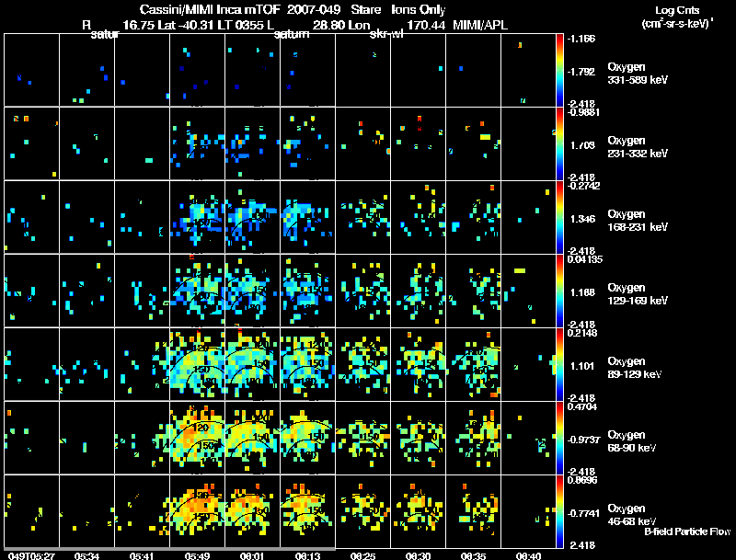Open the 331-589 keV panel at 06:40

(x=528, y=70)
